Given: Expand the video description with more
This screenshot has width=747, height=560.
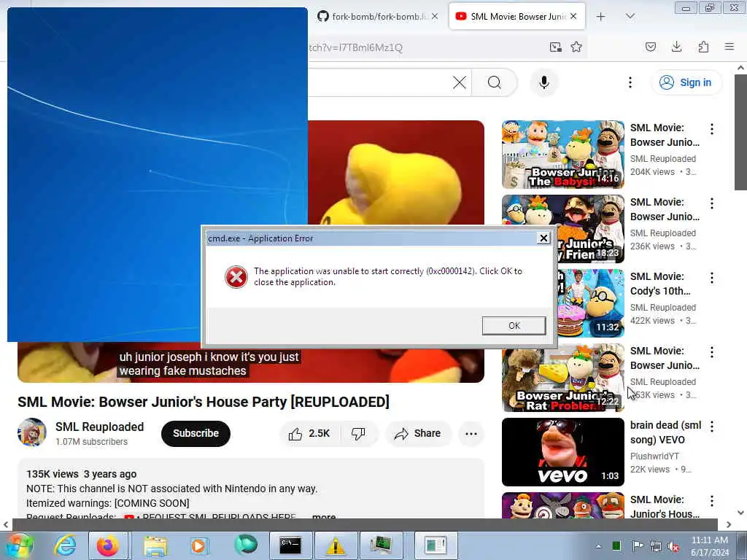Looking at the screenshot, I should coord(324,516).
